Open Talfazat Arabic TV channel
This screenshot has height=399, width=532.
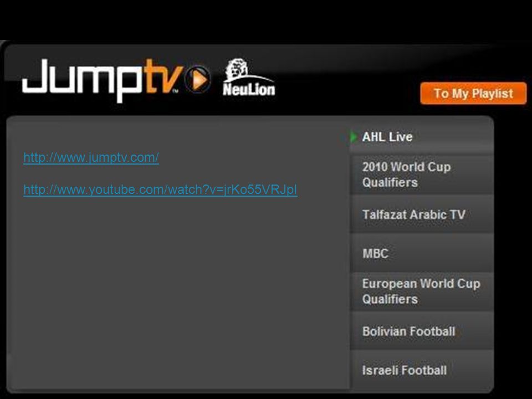click(x=422, y=214)
